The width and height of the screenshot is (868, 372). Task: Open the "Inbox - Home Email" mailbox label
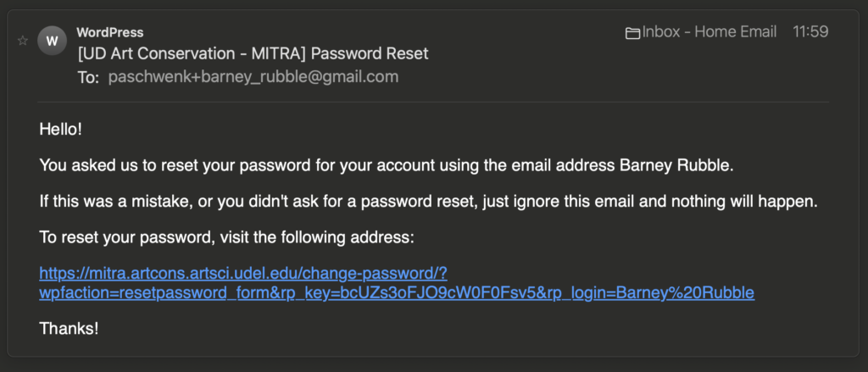709,32
